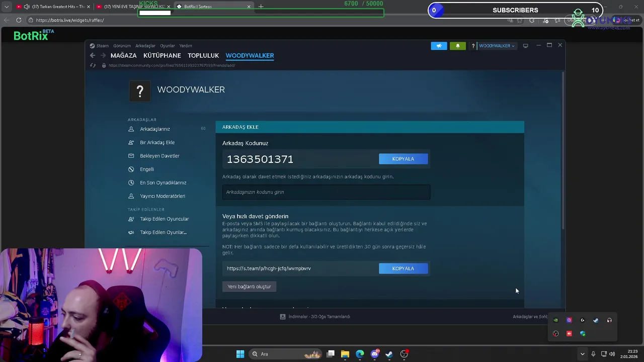Click the quick invite link text
Screen dimensions: 644x362
pyautogui.click(x=269, y=268)
